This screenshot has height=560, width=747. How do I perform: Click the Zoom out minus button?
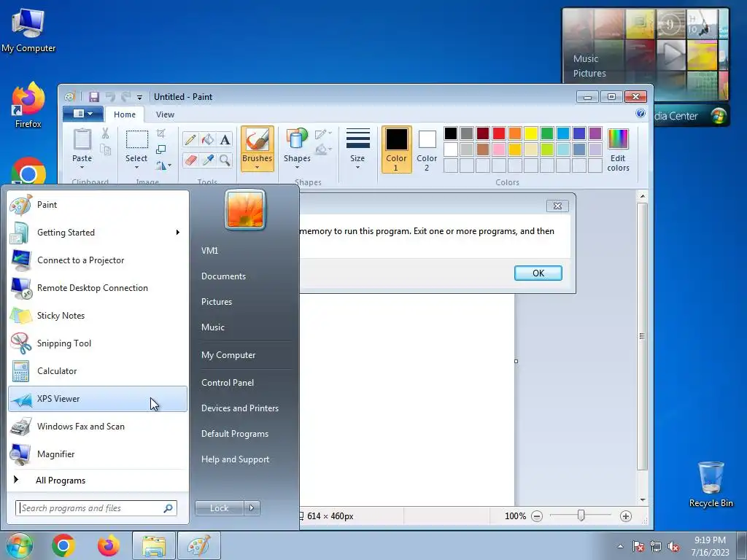pos(537,516)
